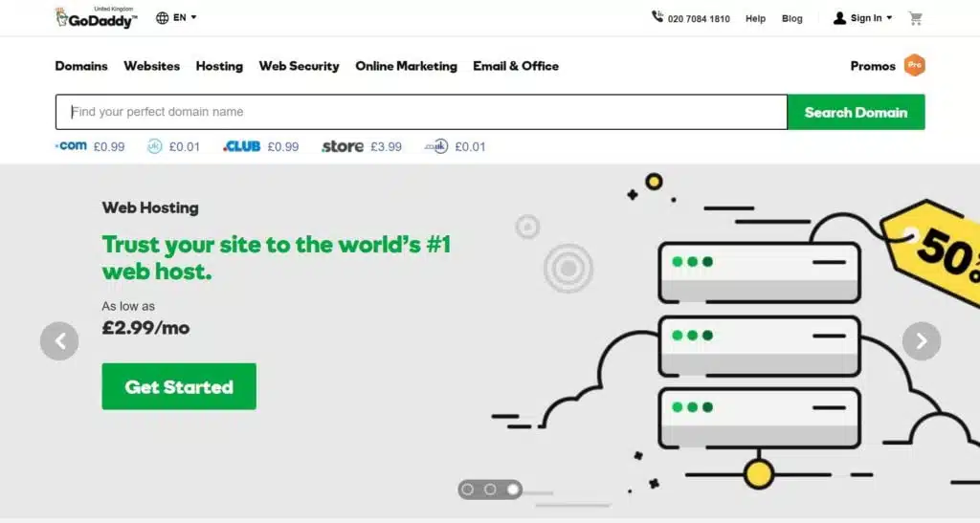This screenshot has width=980, height=523.
Task: Click the Web Hosting heading
Action: pyautogui.click(x=150, y=207)
